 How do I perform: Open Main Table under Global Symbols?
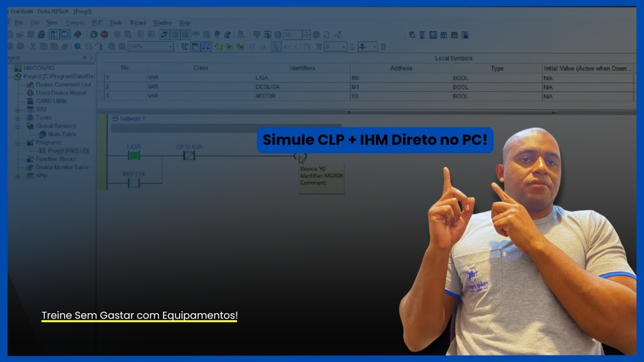(x=62, y=134)
